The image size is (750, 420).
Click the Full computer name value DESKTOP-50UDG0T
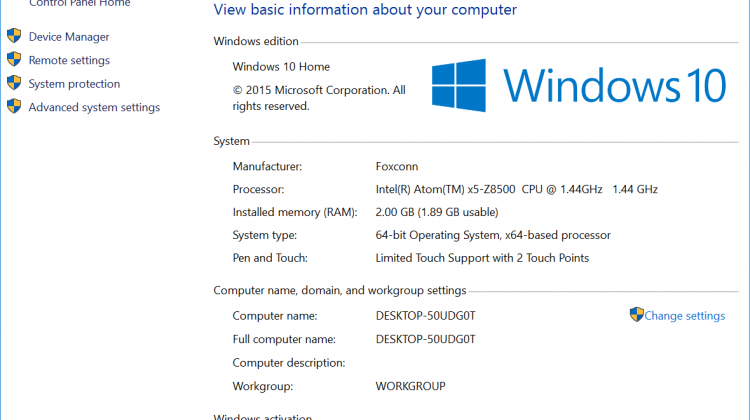425,339
